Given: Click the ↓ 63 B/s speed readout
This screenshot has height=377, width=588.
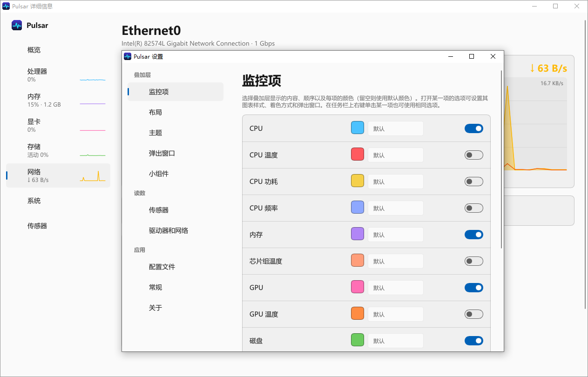Looking at the screenshot, I should click(548, 68).
